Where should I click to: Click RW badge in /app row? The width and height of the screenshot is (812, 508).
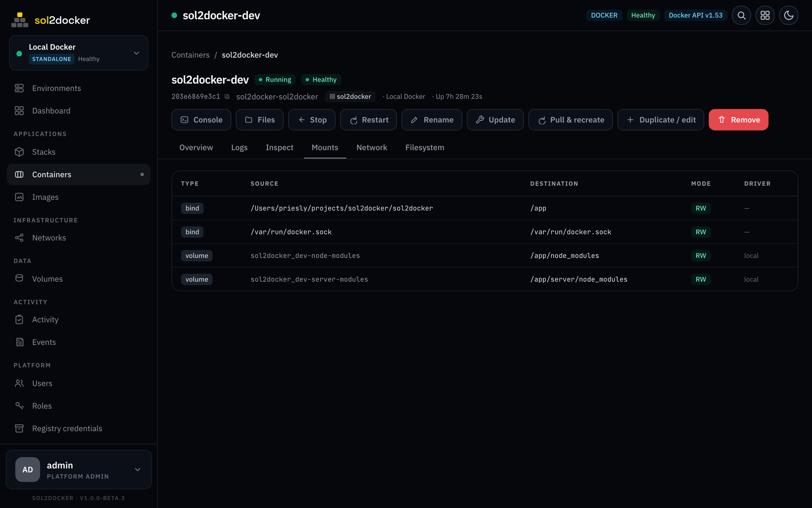pos(701,208)
